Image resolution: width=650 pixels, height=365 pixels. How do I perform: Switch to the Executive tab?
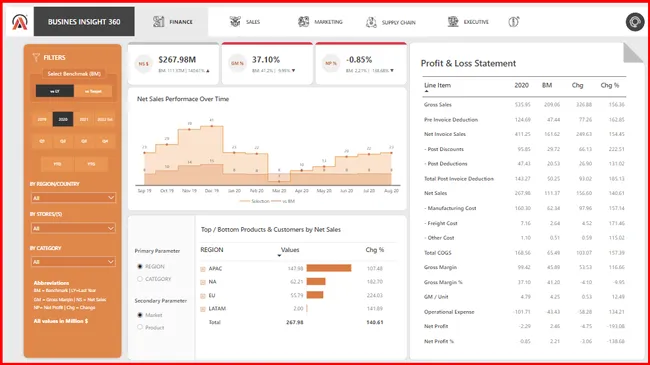coord(468,22)
